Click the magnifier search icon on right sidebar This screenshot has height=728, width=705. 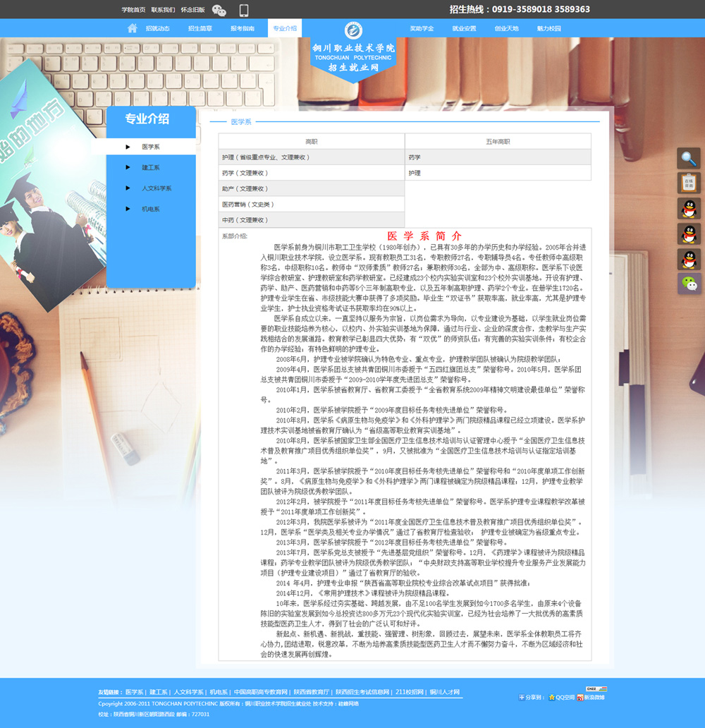(x=689, y=159)
